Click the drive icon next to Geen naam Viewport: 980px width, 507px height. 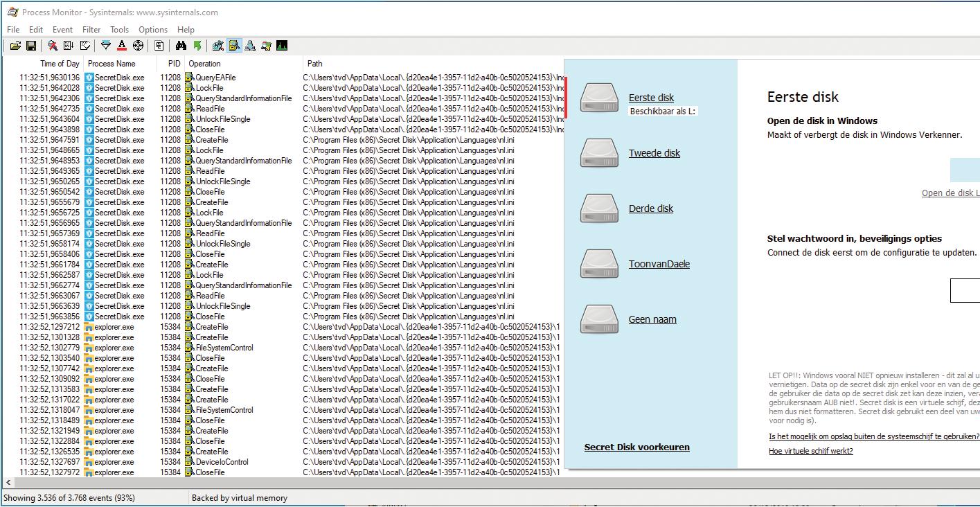pyautogui.click(x=599, y=319)
